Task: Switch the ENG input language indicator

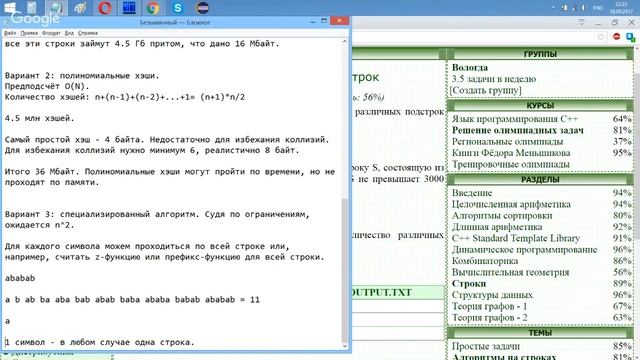Action: pos(598,8)
